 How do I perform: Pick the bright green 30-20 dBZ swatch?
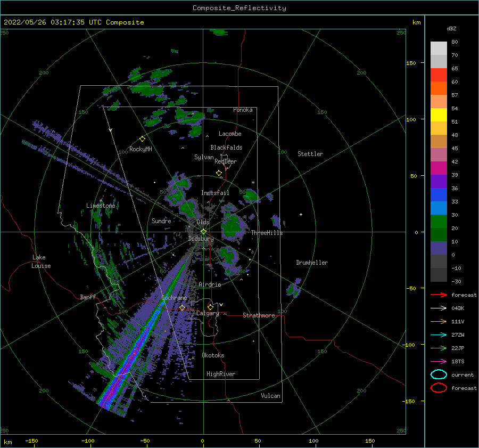[439, 222]
